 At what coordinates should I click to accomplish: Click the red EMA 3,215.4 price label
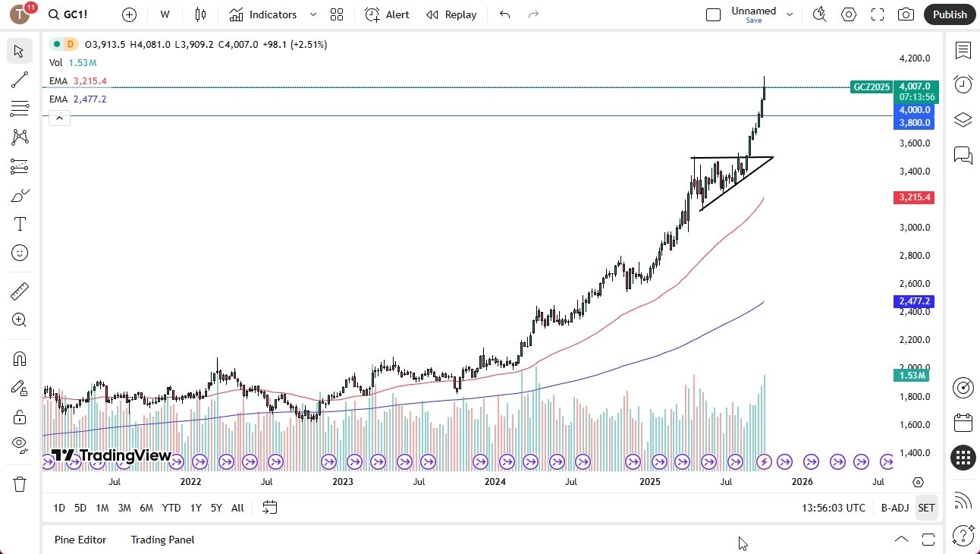916,197
